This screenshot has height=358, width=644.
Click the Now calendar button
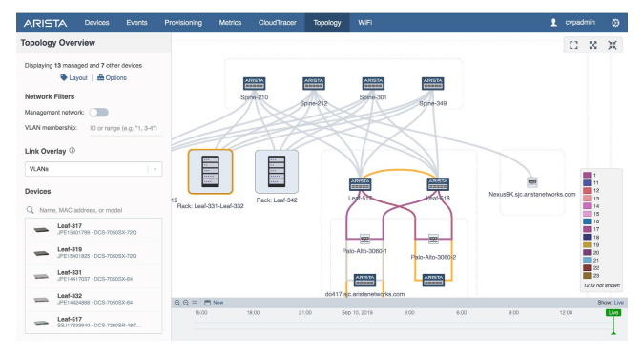point(214,303)
